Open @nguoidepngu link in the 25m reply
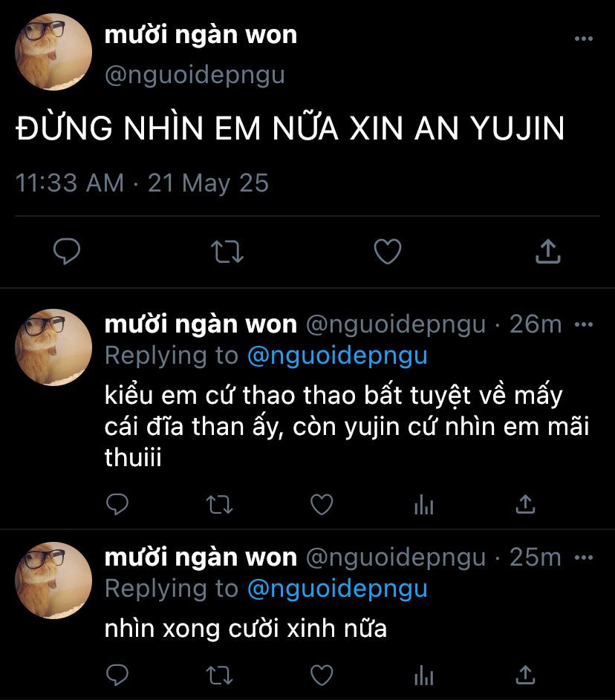Viewport: 615px width, 700px height. [x=337, y=589]
